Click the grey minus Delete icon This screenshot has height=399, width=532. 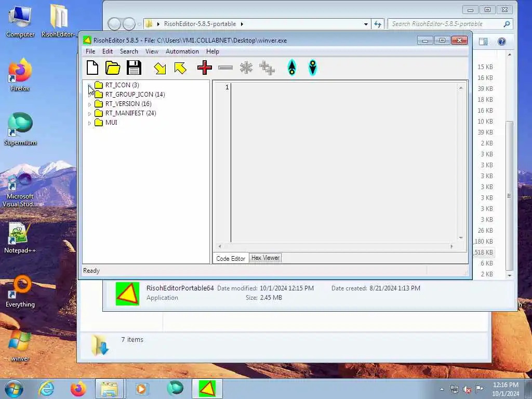click(x=225, y=68)
